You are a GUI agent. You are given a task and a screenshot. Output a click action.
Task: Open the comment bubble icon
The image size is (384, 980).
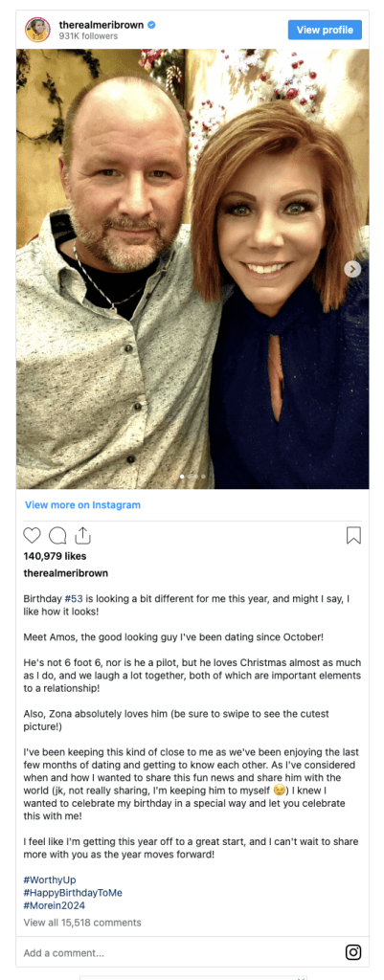[x=57, y=536]
